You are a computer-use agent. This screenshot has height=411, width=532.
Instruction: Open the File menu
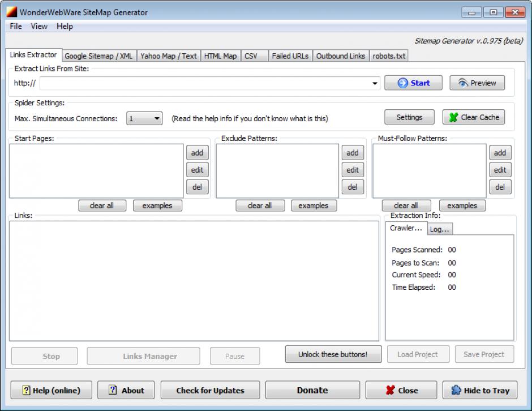pyautogui.click(x=16, y=26)
